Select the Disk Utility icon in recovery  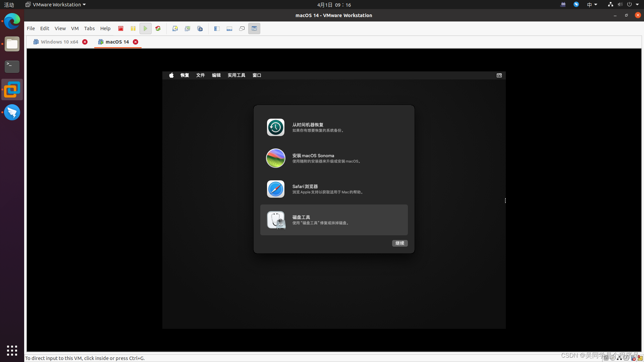click(276, 220)
